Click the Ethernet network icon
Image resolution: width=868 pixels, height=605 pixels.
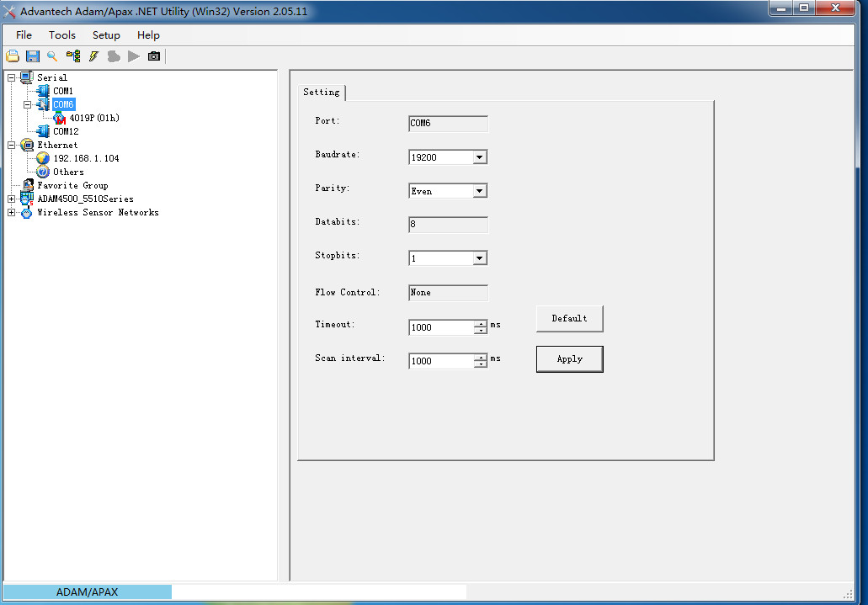click(x=27, y=145)
